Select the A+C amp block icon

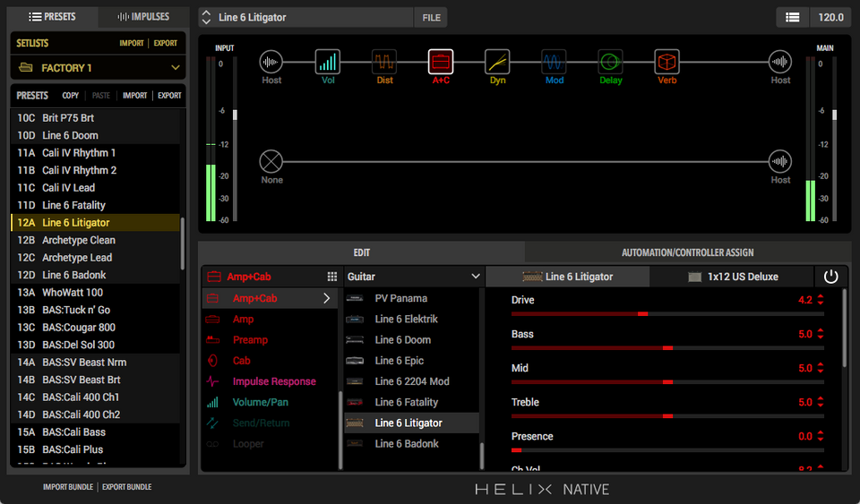(x=441, y=62)
